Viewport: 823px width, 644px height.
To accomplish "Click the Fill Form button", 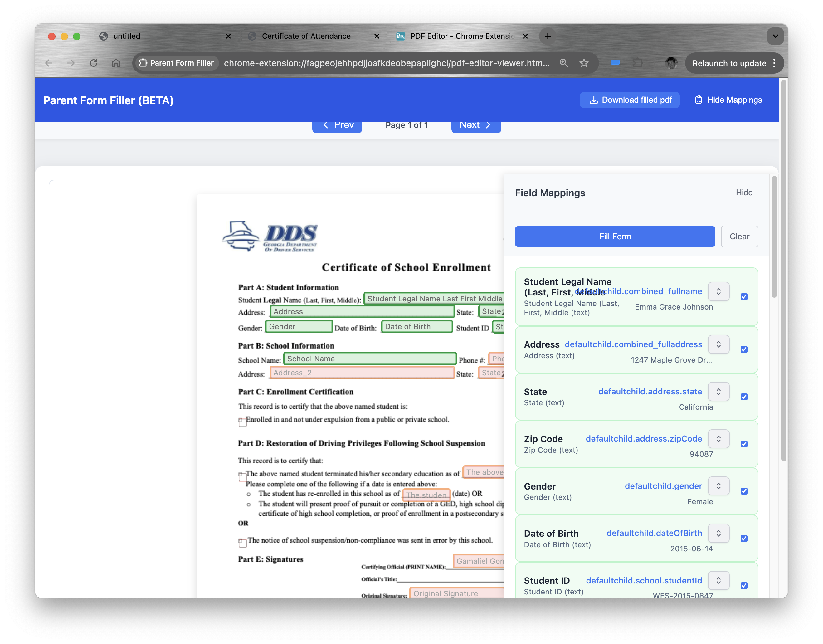I will [615, 237].
